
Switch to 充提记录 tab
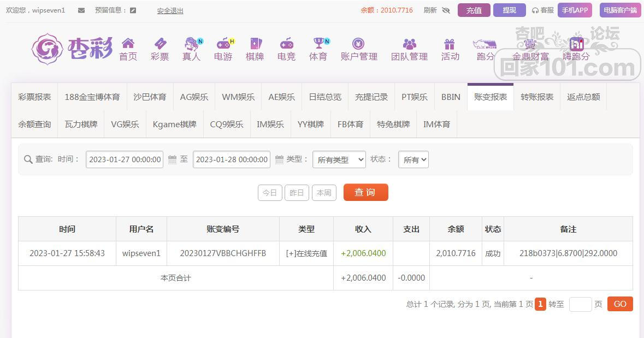[x=371, y=97]
